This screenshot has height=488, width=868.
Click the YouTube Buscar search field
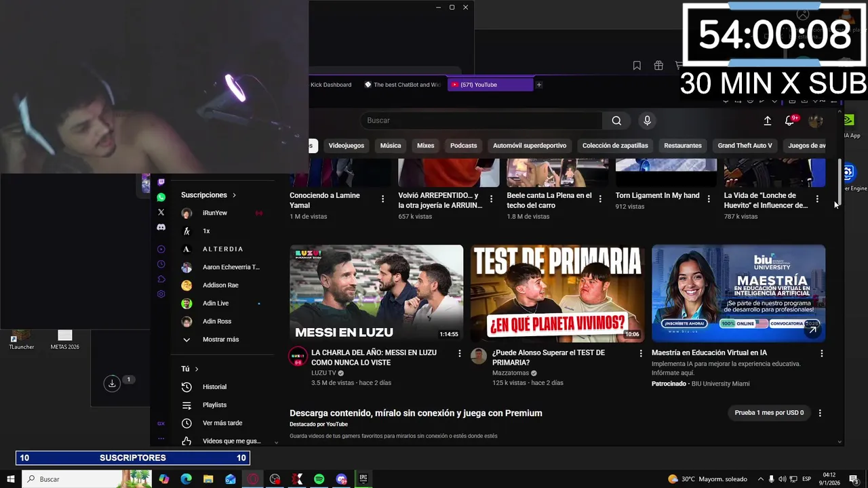pos(481,121)
